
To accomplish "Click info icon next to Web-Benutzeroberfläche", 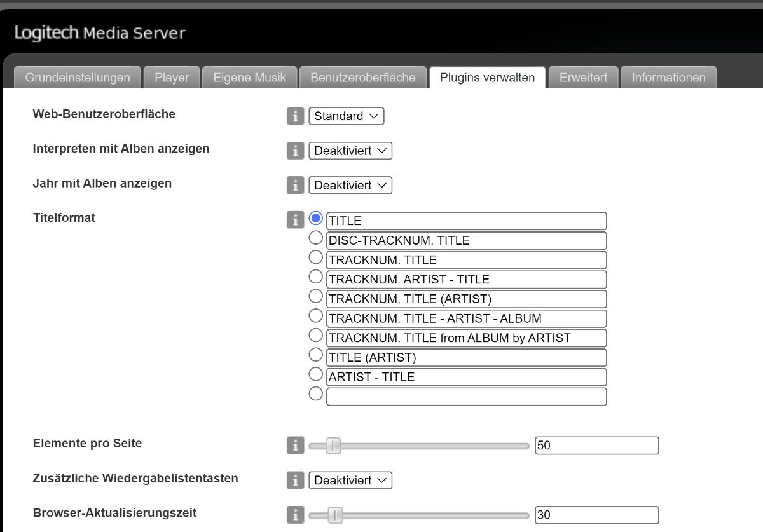I will (295, 116).
